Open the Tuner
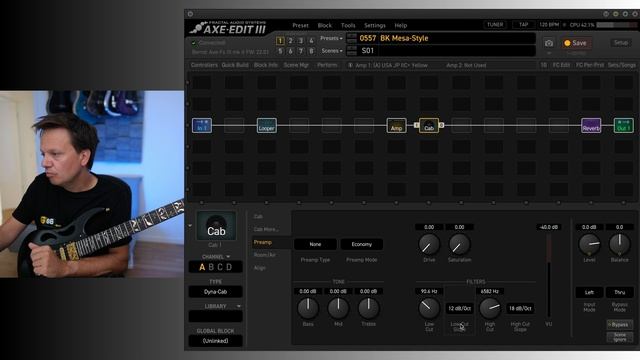The image size is (640, 360). [x=495, y=25]
